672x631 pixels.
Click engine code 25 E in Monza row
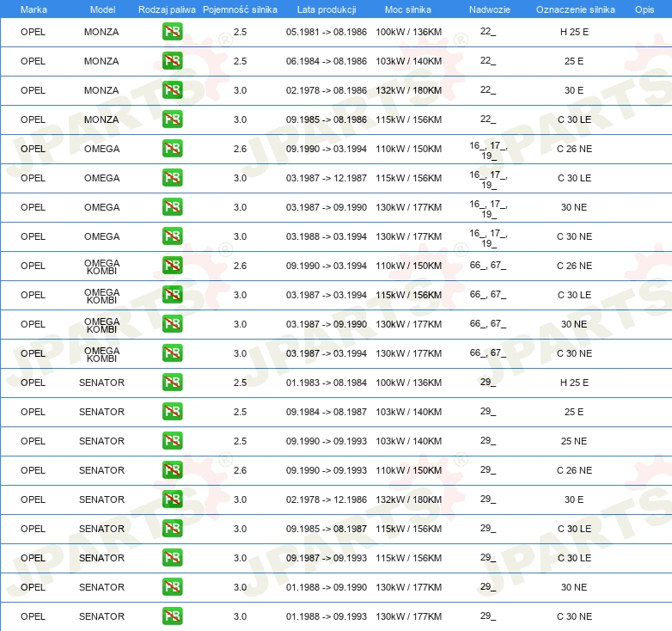pos(574,61)
